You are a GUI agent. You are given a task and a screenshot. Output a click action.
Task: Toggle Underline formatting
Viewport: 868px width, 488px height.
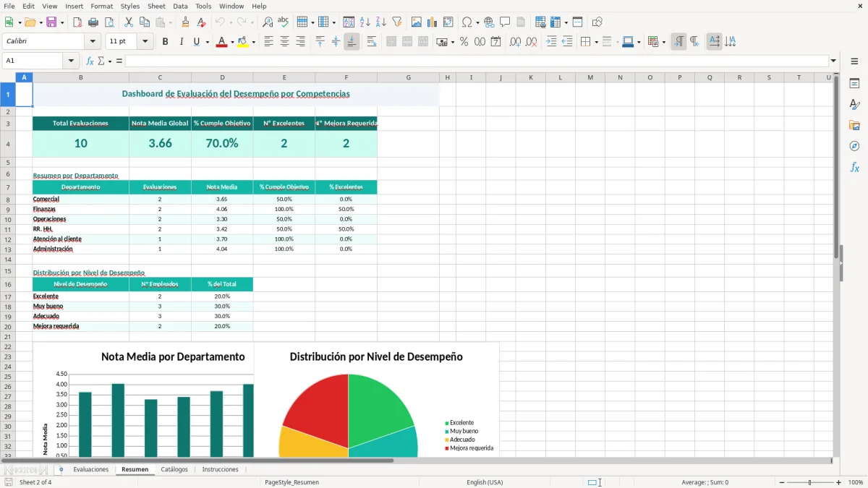(x=196, y=42)
